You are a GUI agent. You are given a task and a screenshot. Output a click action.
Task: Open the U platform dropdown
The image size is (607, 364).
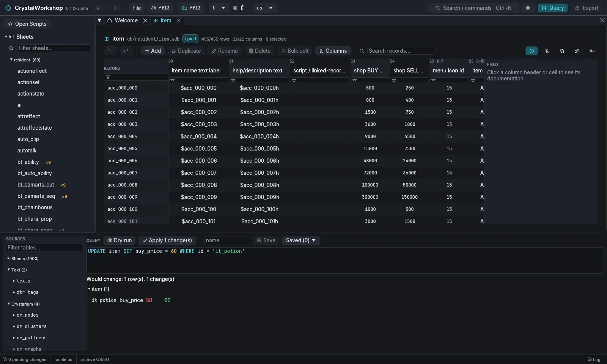(x=219, y=8)
